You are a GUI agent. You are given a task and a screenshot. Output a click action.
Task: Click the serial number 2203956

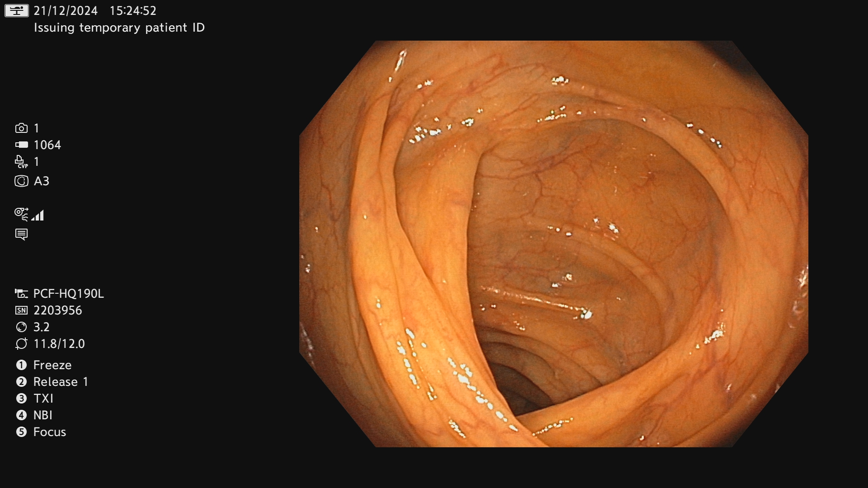(58, 310)
